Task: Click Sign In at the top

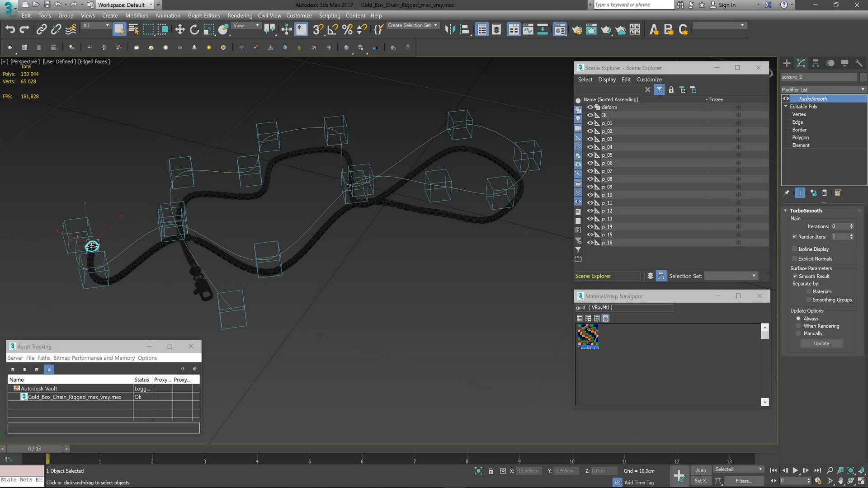Action: (x=727, y=5)
